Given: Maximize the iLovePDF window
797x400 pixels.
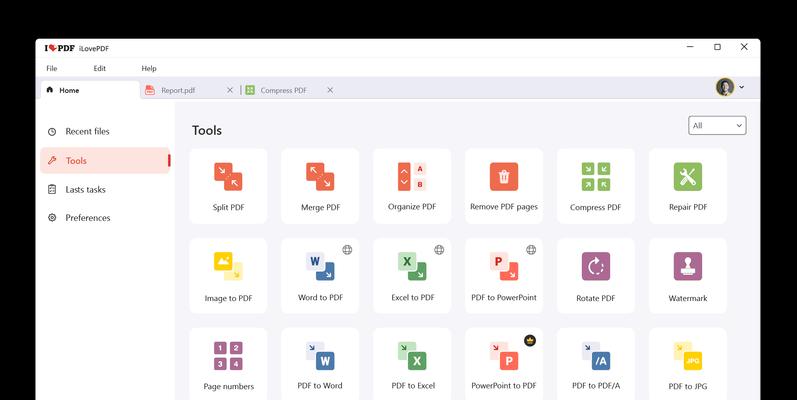Looking at the screenshot, I should click(x=717, y=47).
